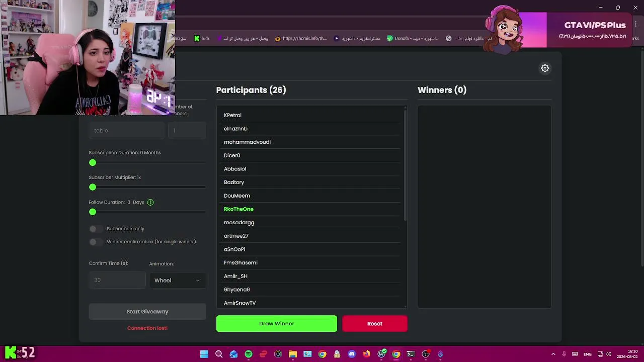Open the volume control in system tray

(609, 354)
